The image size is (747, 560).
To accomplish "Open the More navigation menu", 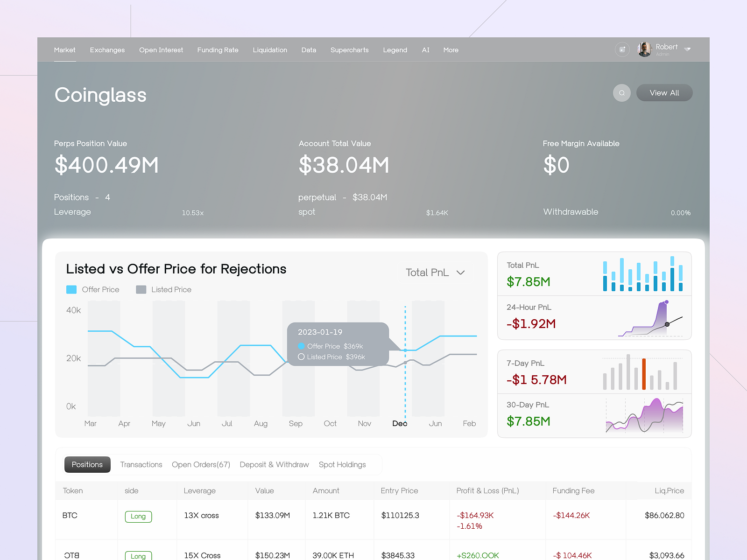I will pos(451,50).
